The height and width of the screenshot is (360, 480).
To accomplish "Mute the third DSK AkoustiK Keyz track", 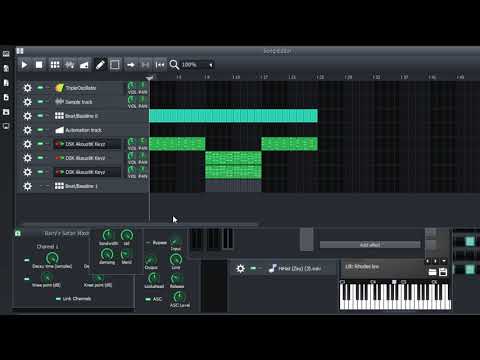I will pos(40,172).
